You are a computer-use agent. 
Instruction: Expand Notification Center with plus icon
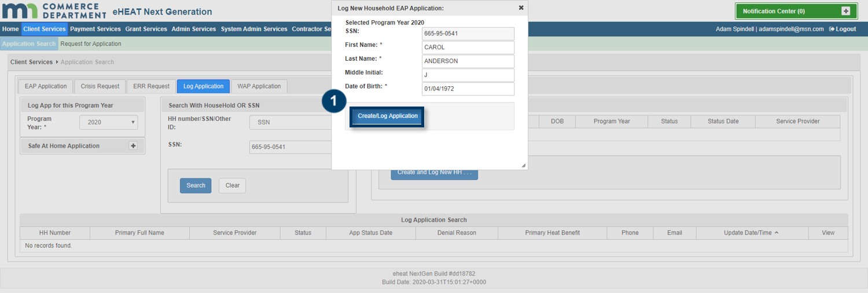click(845, 11)
